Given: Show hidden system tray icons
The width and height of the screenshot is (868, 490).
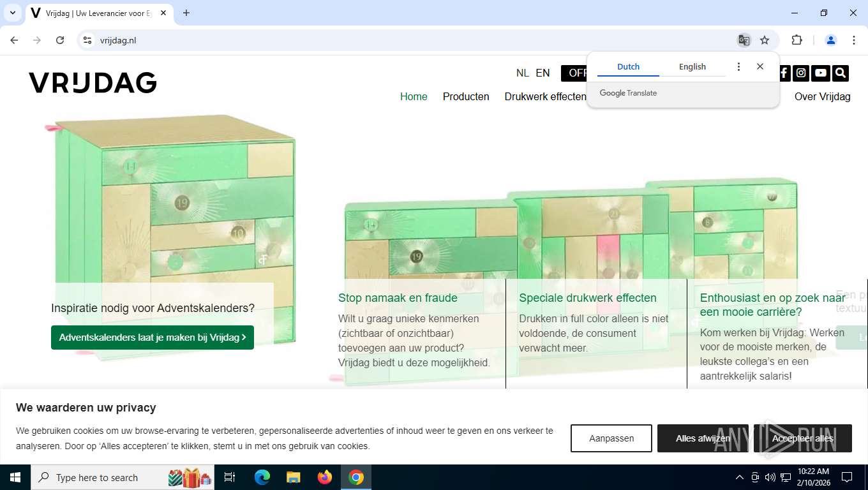Looking at the screenshot, I should 740,477.
